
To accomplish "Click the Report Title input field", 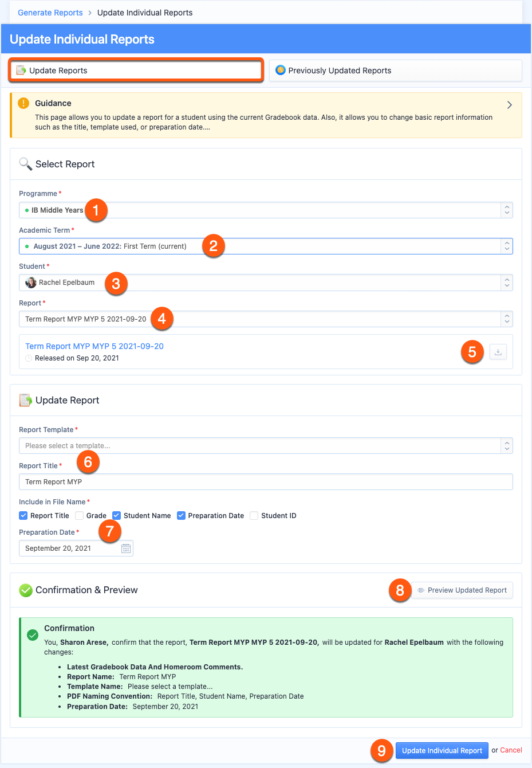I will click(x=266, y=482).
